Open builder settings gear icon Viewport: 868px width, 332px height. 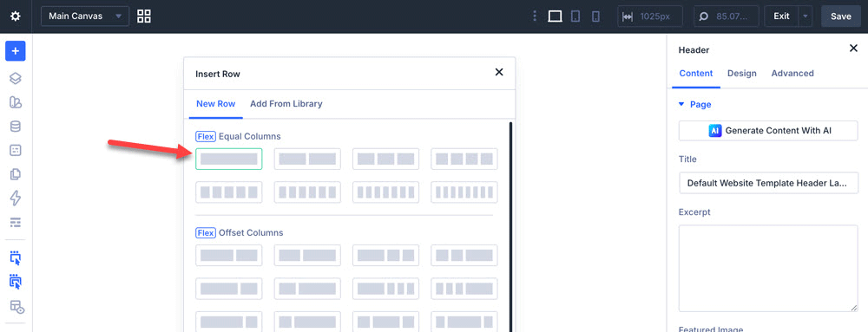click(x=16, y=16)
